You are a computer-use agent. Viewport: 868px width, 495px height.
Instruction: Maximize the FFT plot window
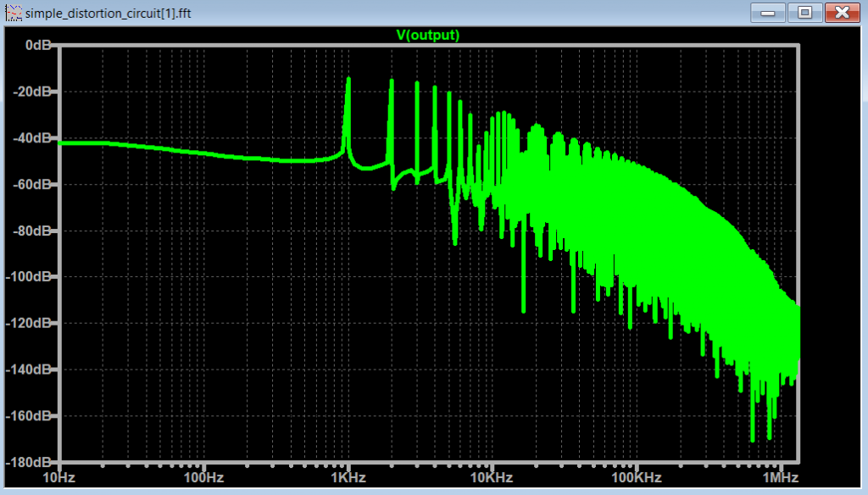tap(804, 12)
